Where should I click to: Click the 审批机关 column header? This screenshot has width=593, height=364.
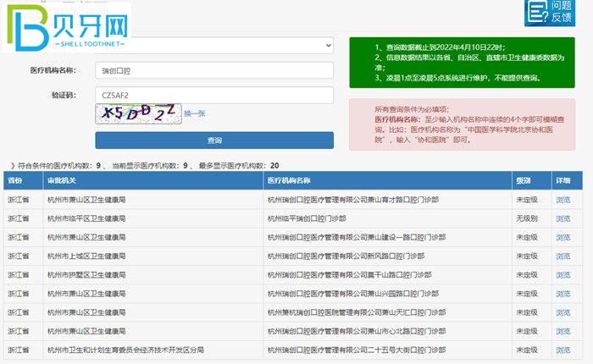pyautogui.click(x=62, y=181)
